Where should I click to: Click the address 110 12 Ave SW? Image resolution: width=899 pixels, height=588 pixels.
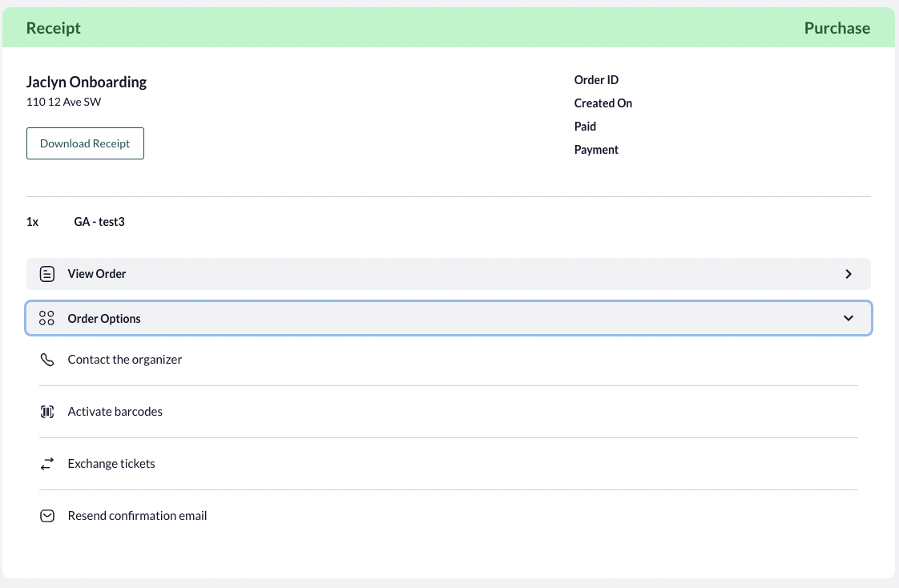(x=63, y=102)
